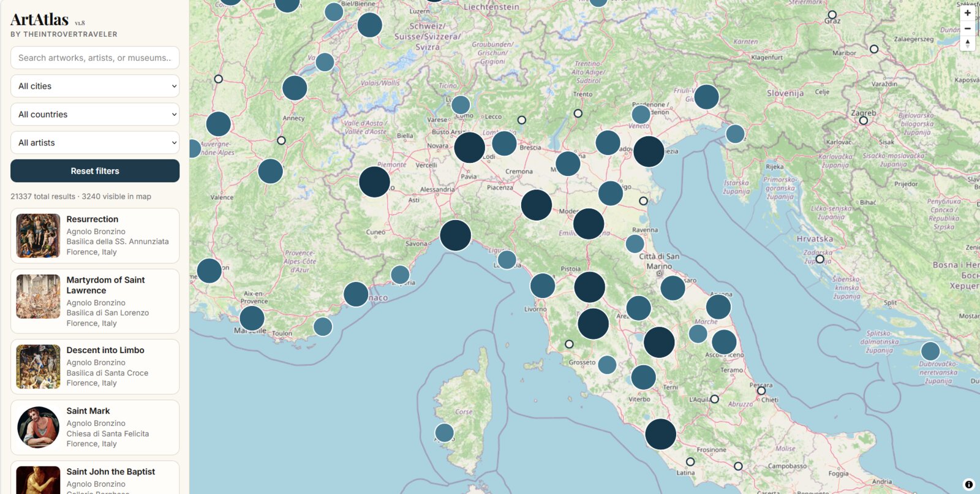Click the cluster marker near Savona
The height and width of the screenshot is (494, 980).
455,235
